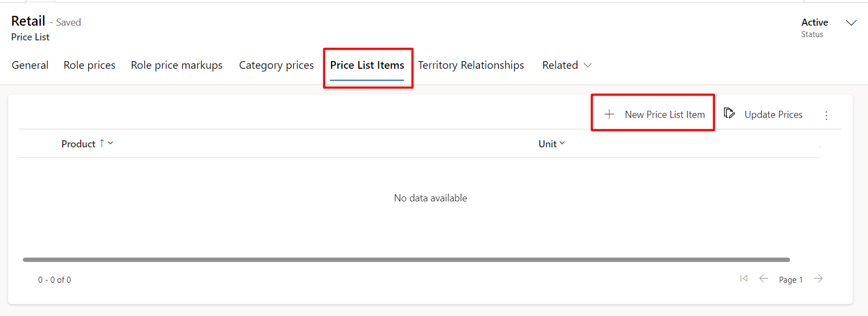Screen dimensions: 868x316
Task: Click the Status chevron next to Active
Action: [x=851, y=23]
